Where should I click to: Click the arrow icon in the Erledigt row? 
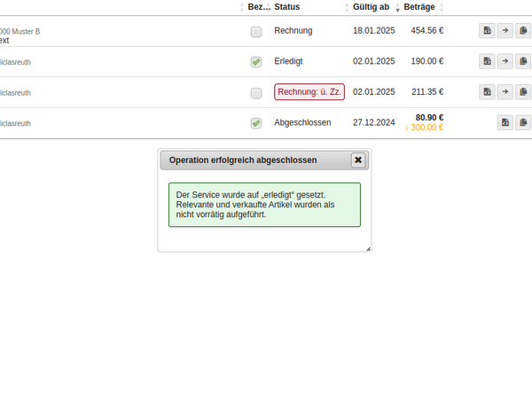505,62
